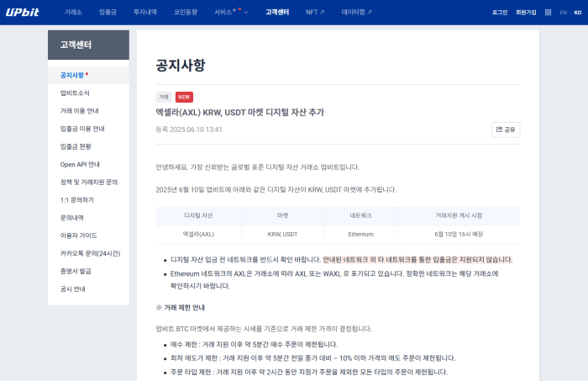Click the 고객센터 sidebar header
Screen dimensions: 588x381
[x=88, y=45]
